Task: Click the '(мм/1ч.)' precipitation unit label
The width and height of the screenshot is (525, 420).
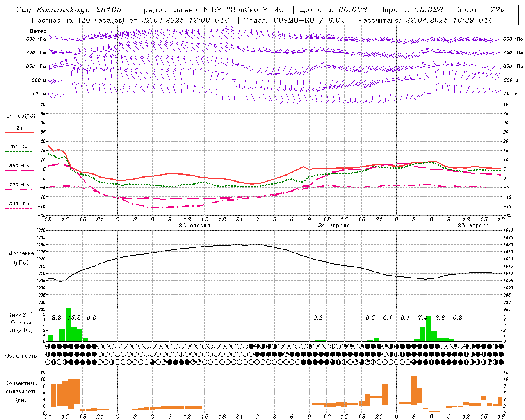Action: coord(21,330)
